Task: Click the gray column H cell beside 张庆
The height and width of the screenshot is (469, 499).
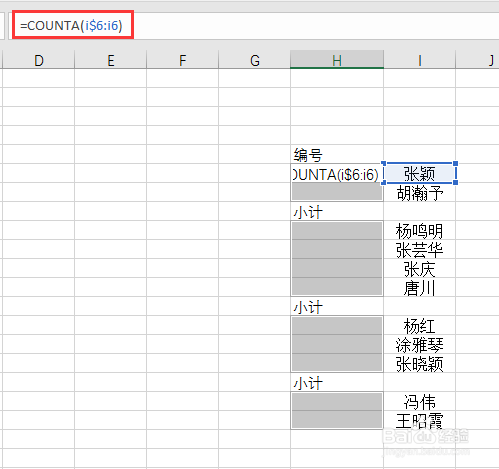Action: [337, 268]
